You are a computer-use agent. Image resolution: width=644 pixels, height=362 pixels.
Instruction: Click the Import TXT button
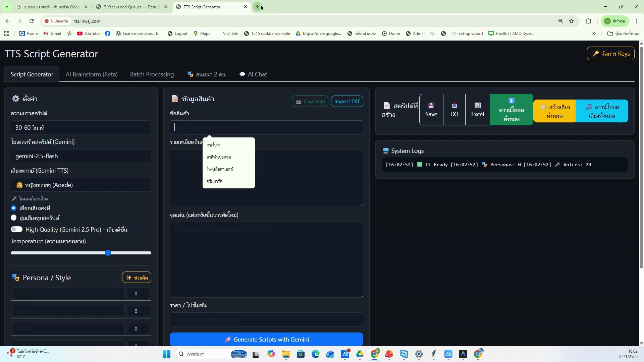347,102
